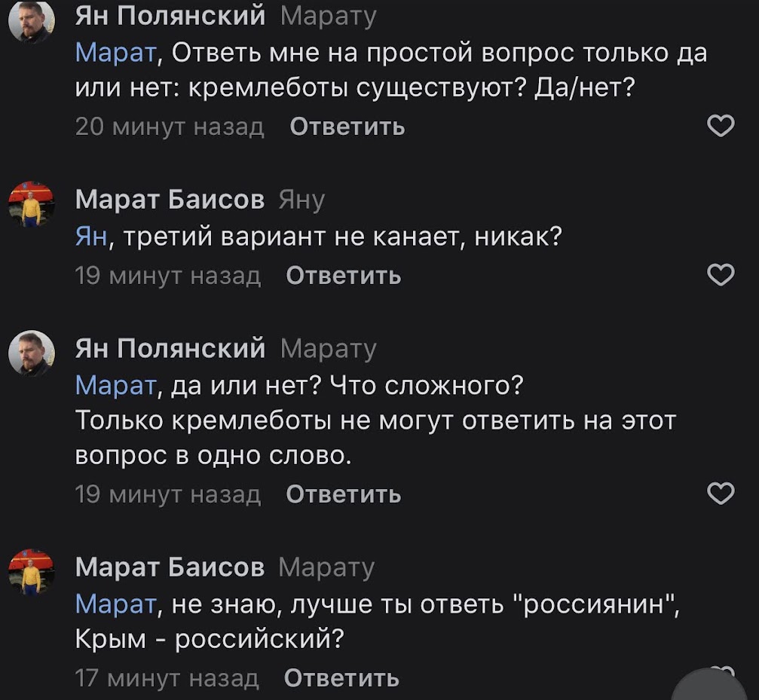Tap the "Марат" mention before "не знаю"
This screenshot has width=759, height=700.
tap(116, 604)
